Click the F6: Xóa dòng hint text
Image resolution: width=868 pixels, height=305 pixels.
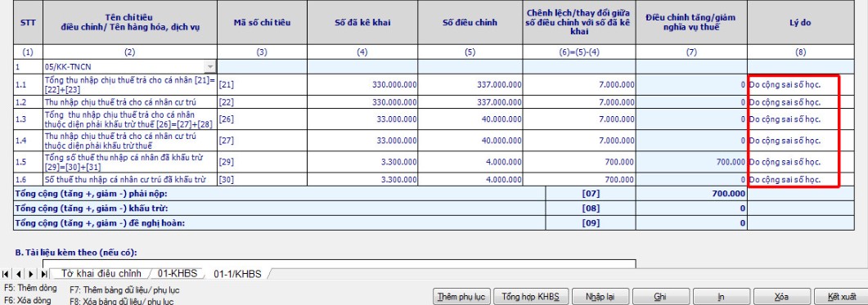click(28, 301)
